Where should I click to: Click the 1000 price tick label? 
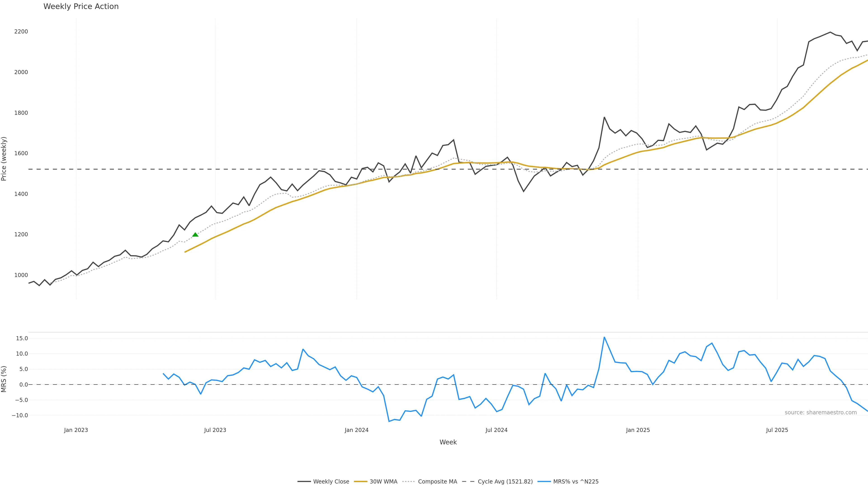click(21, 275)
